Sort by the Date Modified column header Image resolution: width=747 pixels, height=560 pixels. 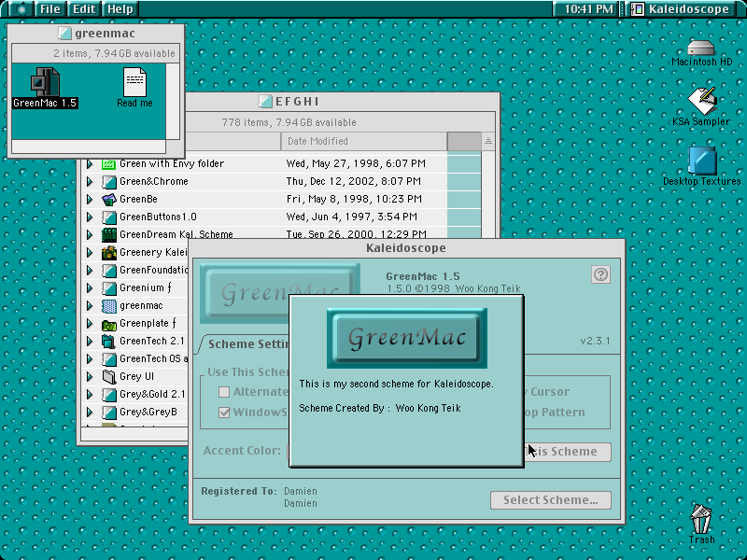pos(364,142)
